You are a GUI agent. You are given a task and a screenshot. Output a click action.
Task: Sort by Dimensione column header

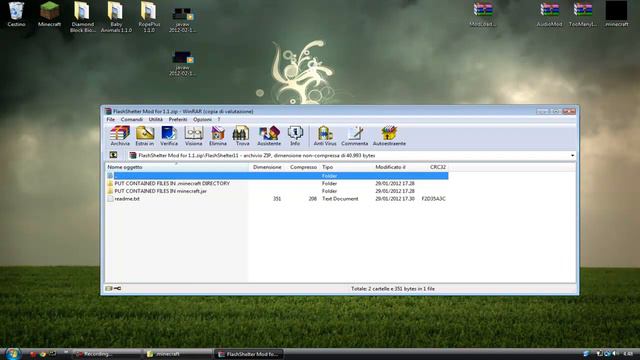267,167
